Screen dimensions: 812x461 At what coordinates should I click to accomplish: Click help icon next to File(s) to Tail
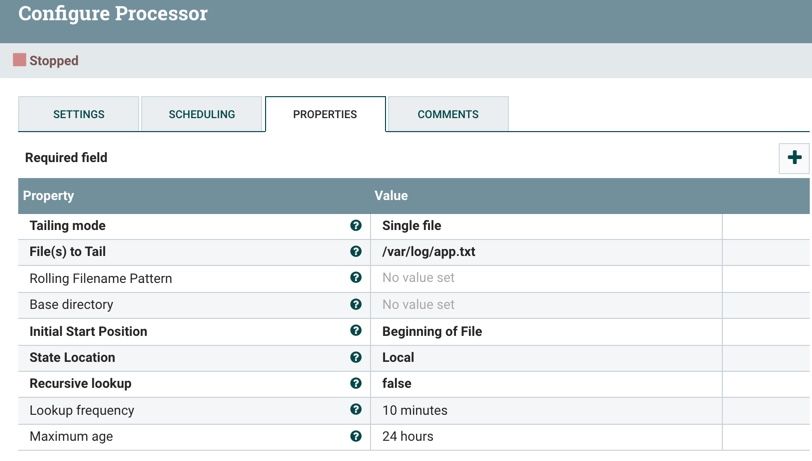(x=356, y=252)
